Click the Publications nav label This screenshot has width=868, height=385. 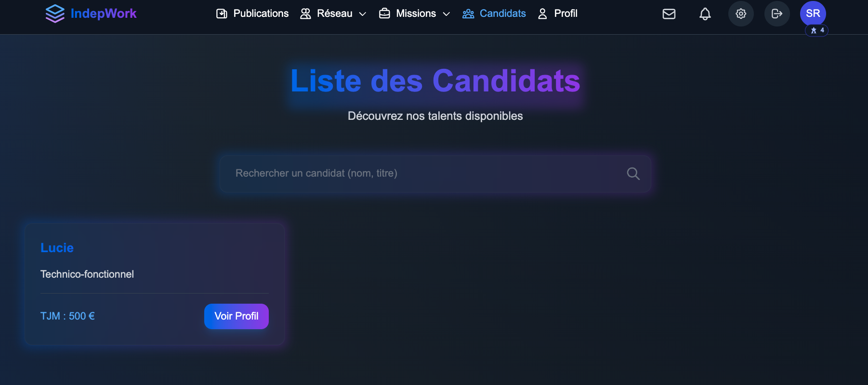261,13
